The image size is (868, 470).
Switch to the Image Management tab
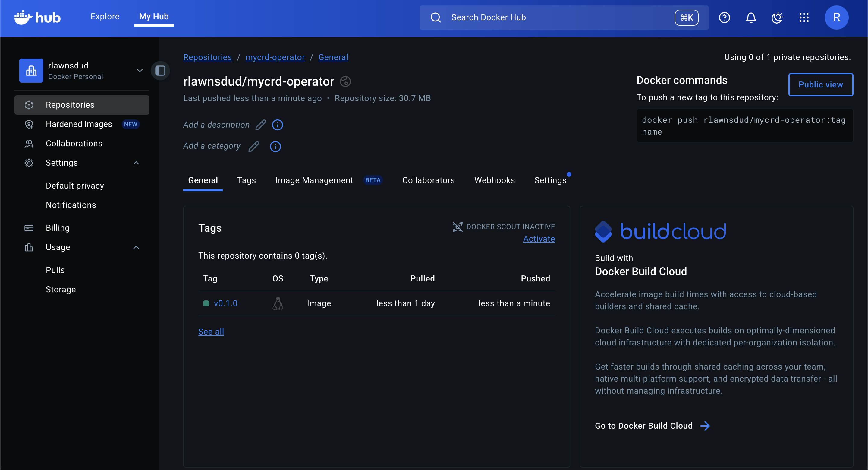[314, 180]
